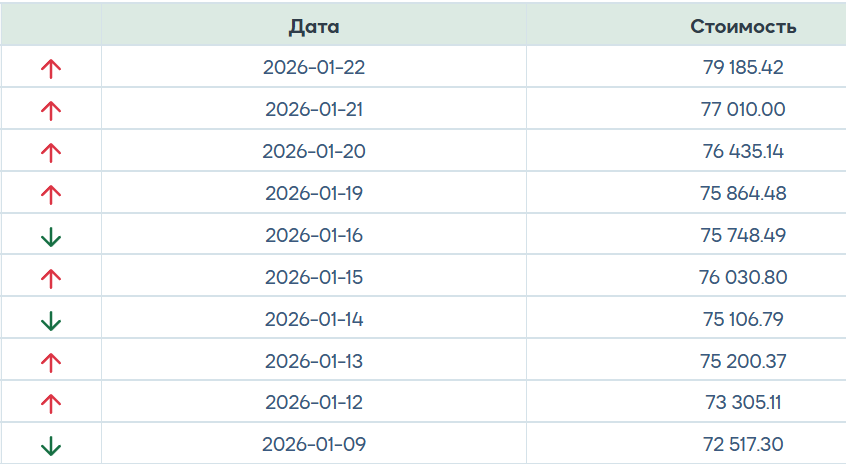The image size is (846, 464).
Task: Click the value 77 010.00
Action: pyautogui.click(x=743, y=110)
